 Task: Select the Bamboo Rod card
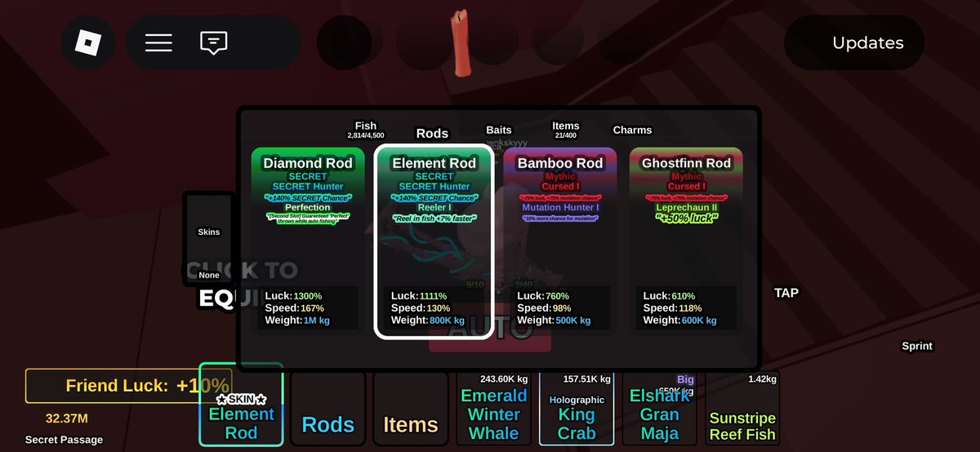pyautogui.click(x=559, y=240)
